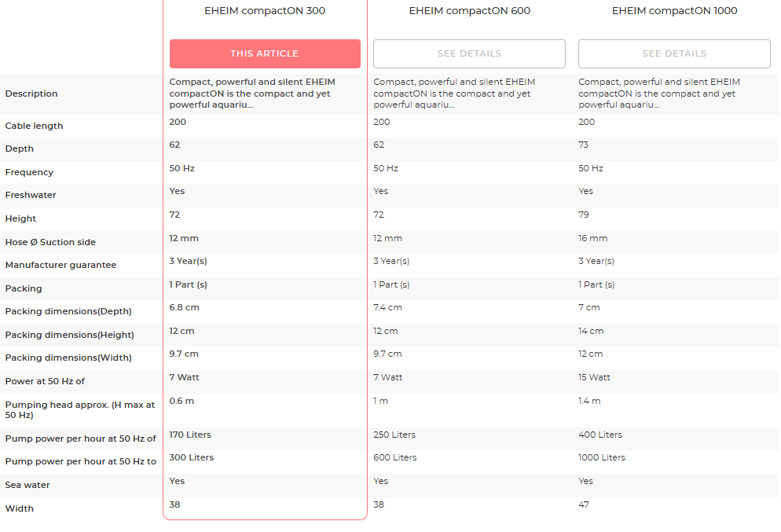Viewport: 781px width, 532px height.
Task: Click the 16 mm hose diameter value
Action: [x=592, y=238]
